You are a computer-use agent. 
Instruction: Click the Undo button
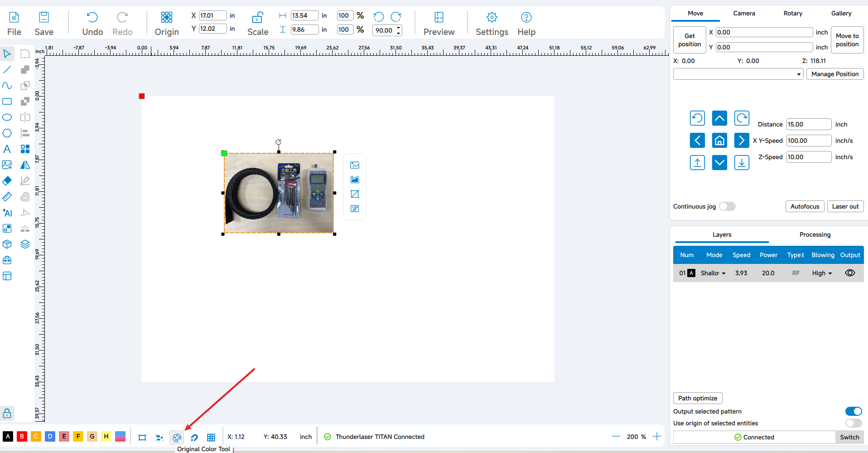tap(92, 24)
